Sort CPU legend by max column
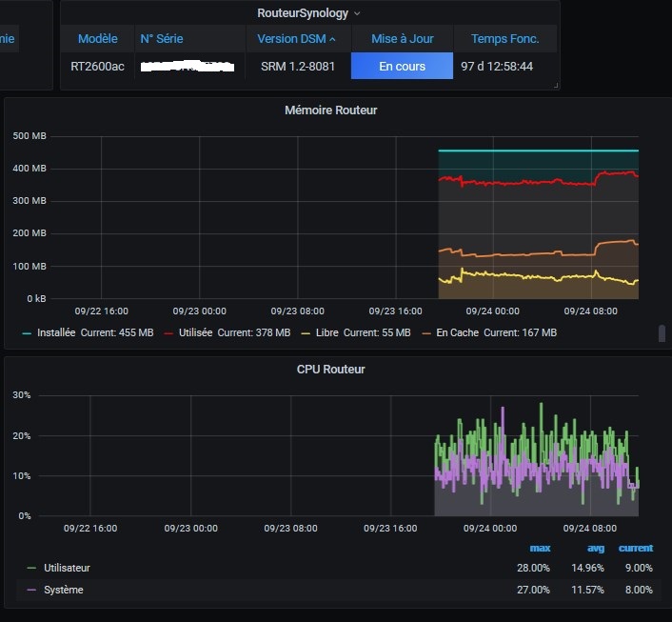The image size is (672, 622). (x=540, y=548)
